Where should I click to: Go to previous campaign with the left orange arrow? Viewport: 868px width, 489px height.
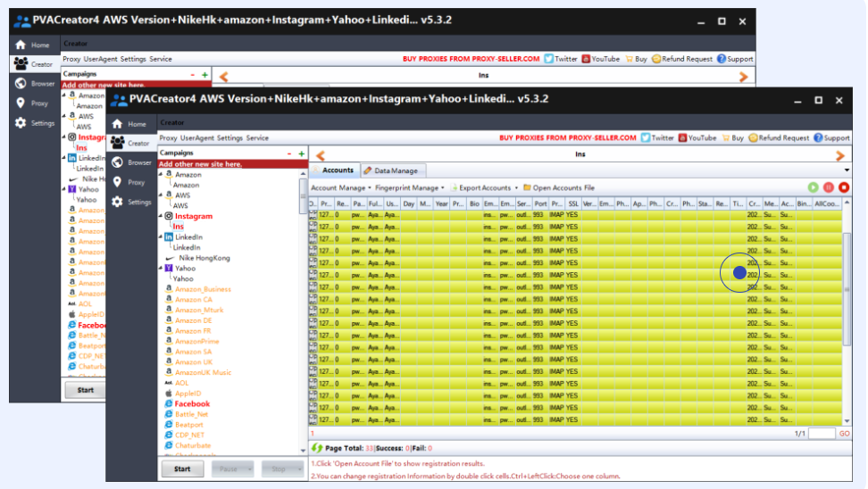point(320,155)
